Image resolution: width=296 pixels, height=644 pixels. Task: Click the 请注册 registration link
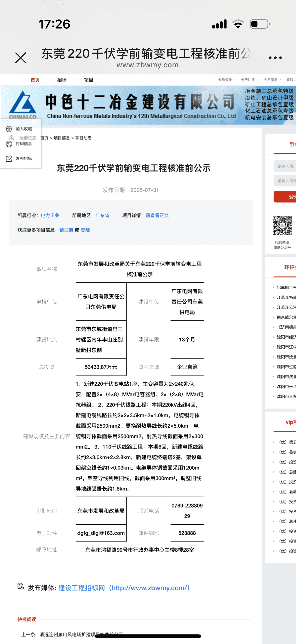pos(66,230)
